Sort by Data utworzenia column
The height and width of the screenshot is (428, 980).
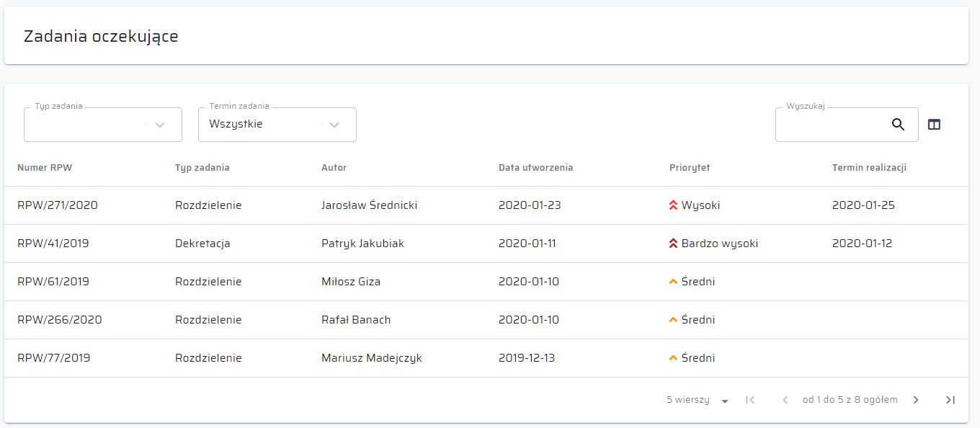(535, 168)
